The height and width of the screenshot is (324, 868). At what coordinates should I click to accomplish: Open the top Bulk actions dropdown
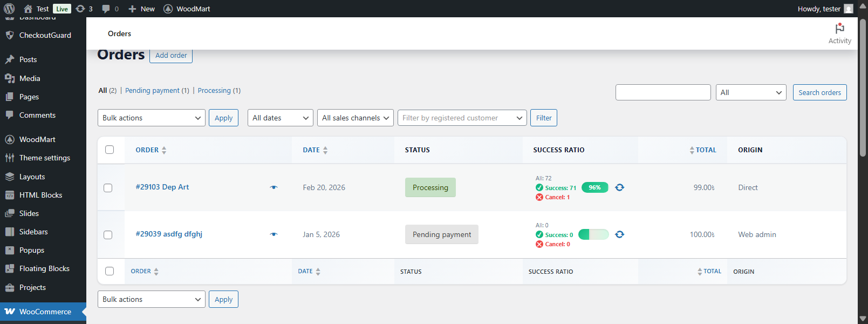(x=151, y=118)
